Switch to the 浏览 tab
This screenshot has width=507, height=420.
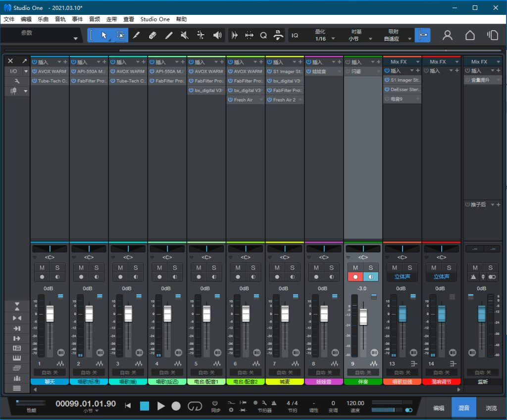click(491, 408)
